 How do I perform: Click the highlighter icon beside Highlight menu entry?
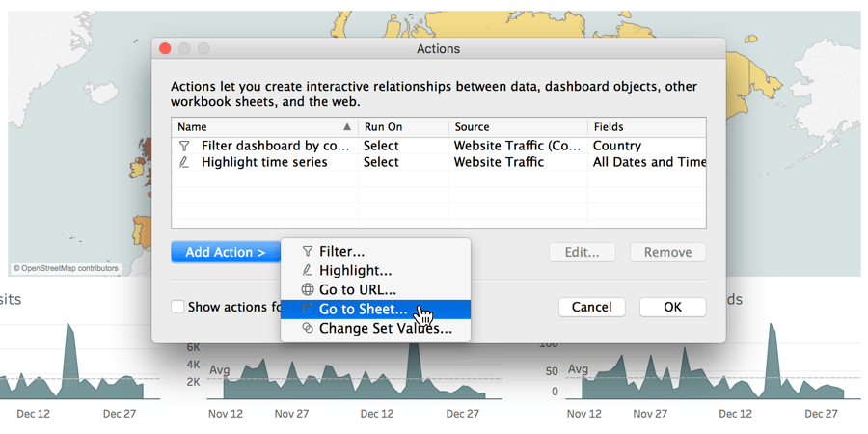(308, 271)
